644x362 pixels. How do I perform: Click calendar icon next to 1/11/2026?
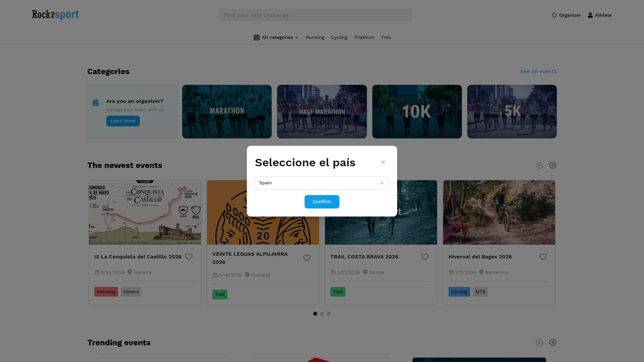click(451, 273)
